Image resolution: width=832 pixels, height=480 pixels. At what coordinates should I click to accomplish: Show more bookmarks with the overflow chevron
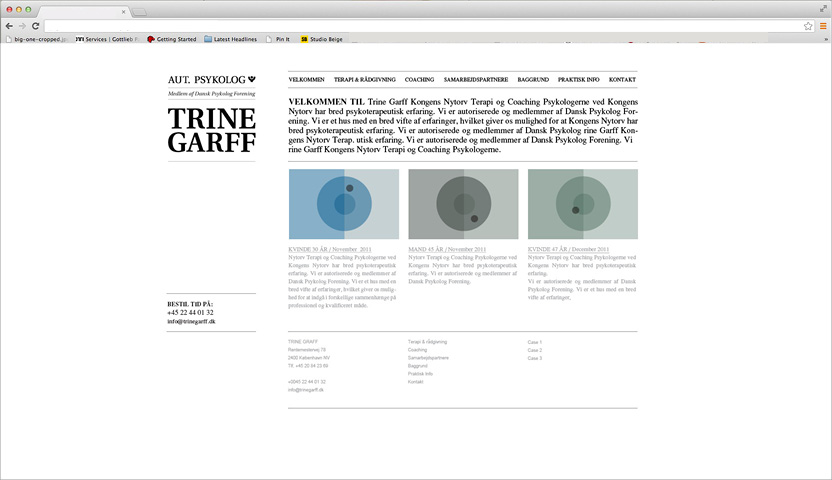[x=826, y=39]
